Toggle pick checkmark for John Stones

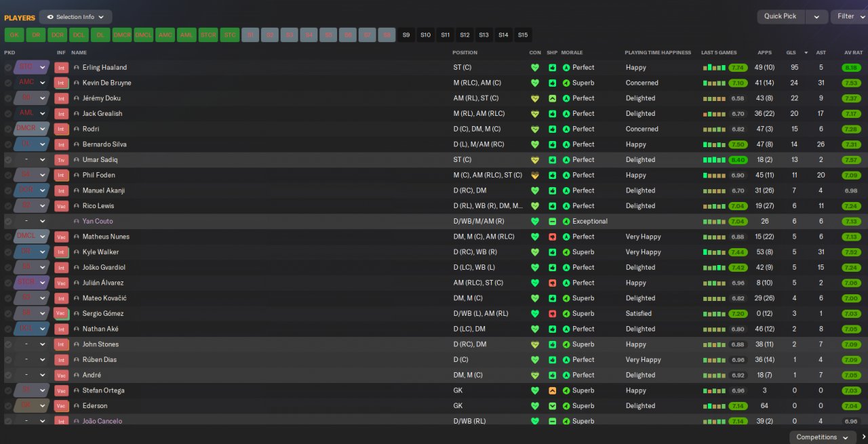(8, 344)
